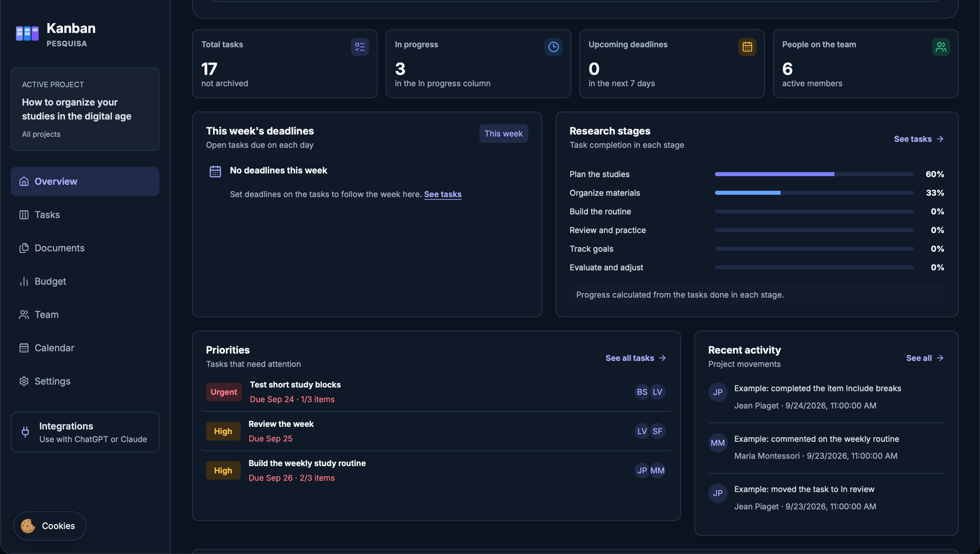
Task: Click the Total tasks checklist icon
Action: pos(360,47)
